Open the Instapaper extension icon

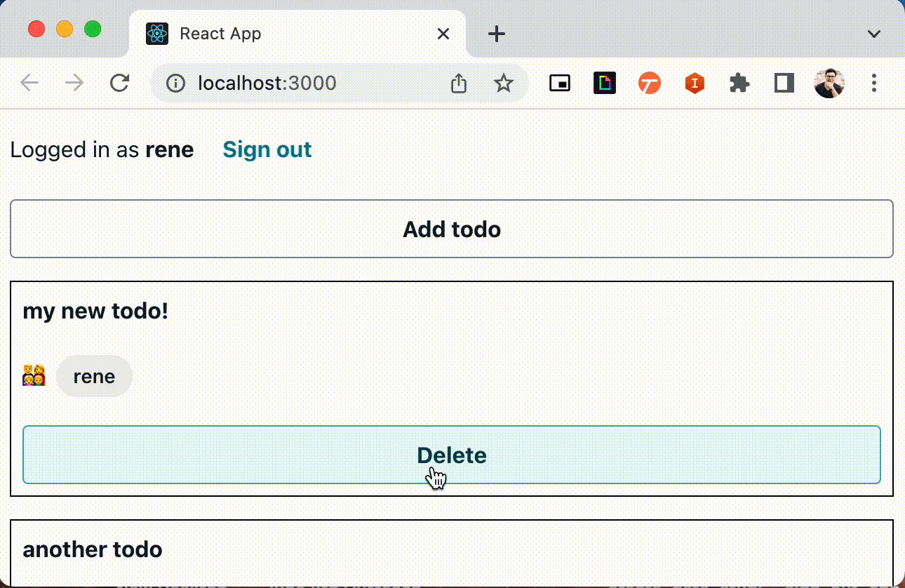pos(694,83)
